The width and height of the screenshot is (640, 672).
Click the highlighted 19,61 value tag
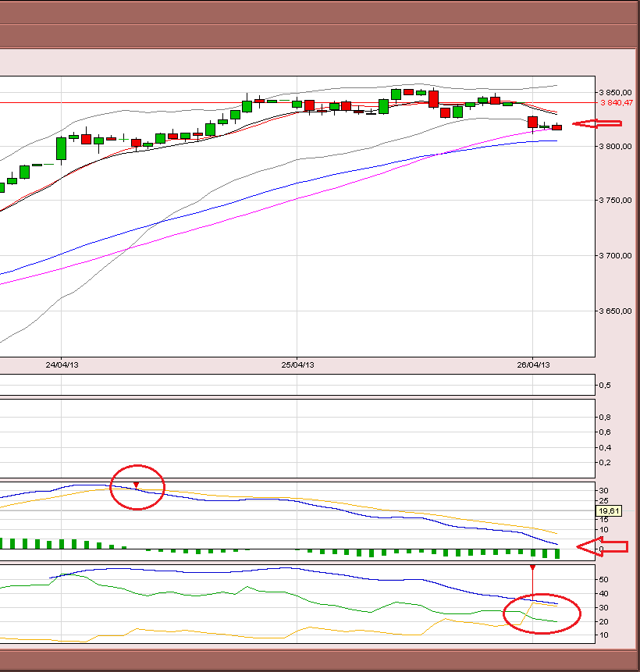(609, 511)
